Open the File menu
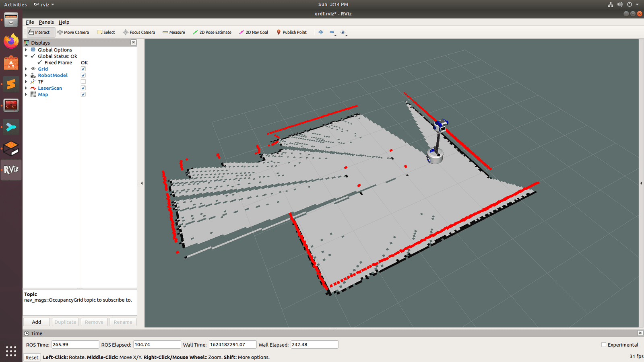The image size is (644, 362). (x=30, y=22)
